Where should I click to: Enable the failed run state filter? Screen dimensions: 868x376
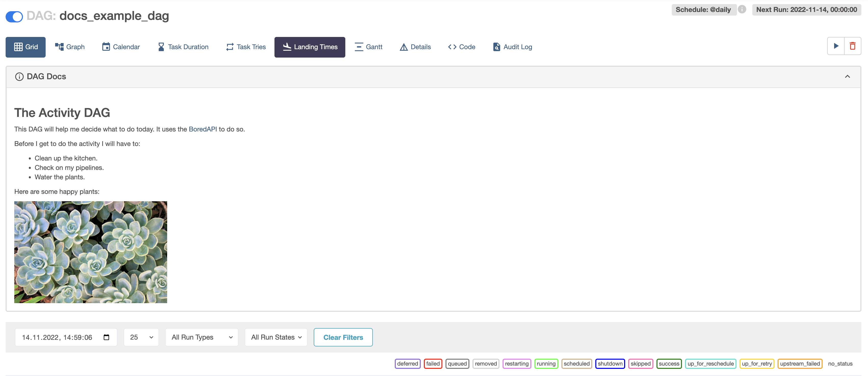(433, 364)
